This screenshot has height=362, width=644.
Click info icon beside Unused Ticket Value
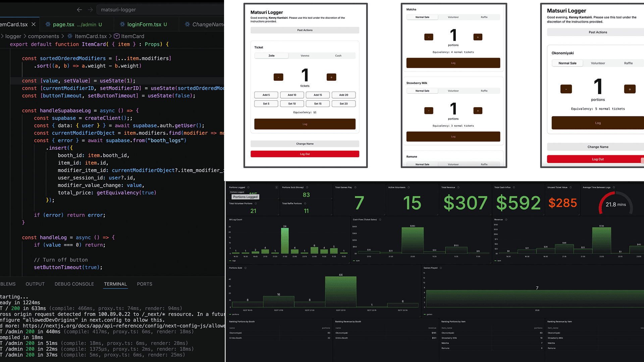click(x=571, y=187)
